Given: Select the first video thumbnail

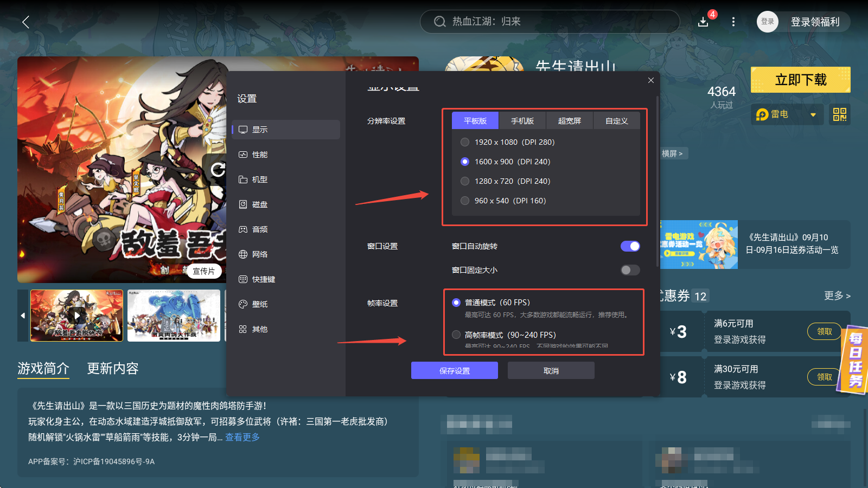Looking at the screenshot, I should coord(77,316).
